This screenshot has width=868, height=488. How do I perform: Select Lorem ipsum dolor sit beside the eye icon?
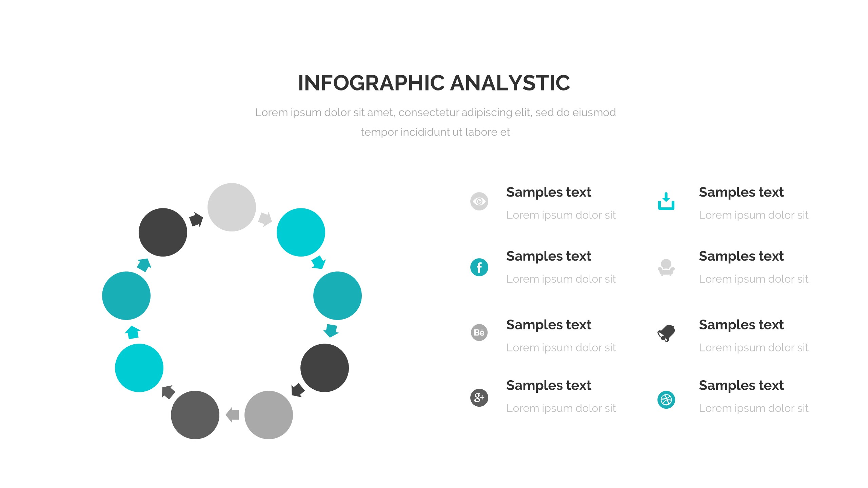click(x=561, y=215)
